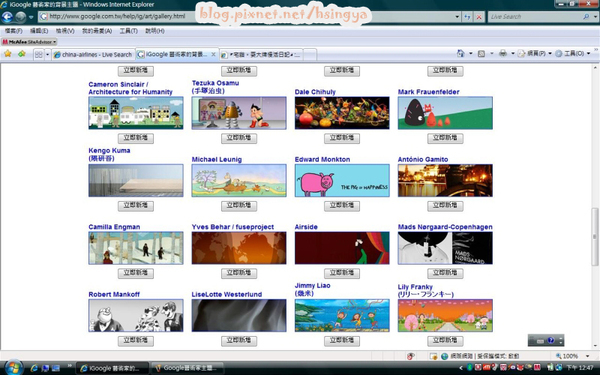Click the Refresh page icon
600x375 pixels.
click(x=467, y=17)
